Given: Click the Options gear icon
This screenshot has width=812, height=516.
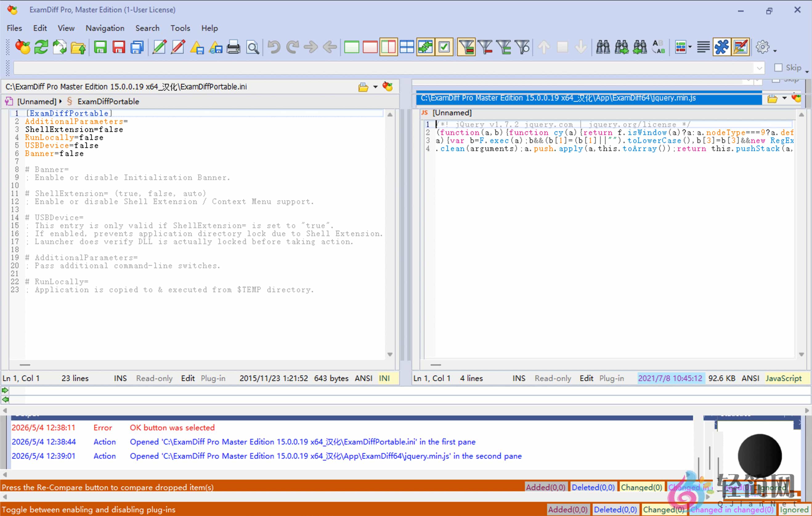Looking at the screenshot, I should point(762,47).
